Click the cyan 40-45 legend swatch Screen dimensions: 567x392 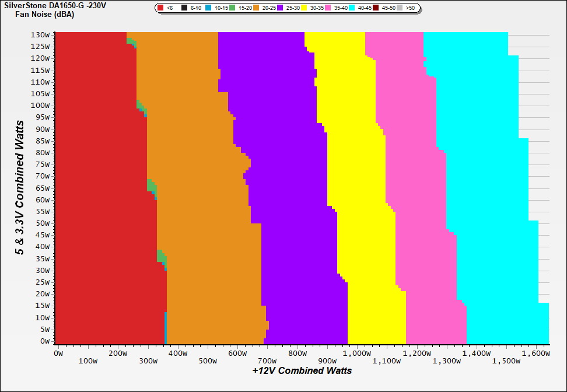tap(352, 8)
